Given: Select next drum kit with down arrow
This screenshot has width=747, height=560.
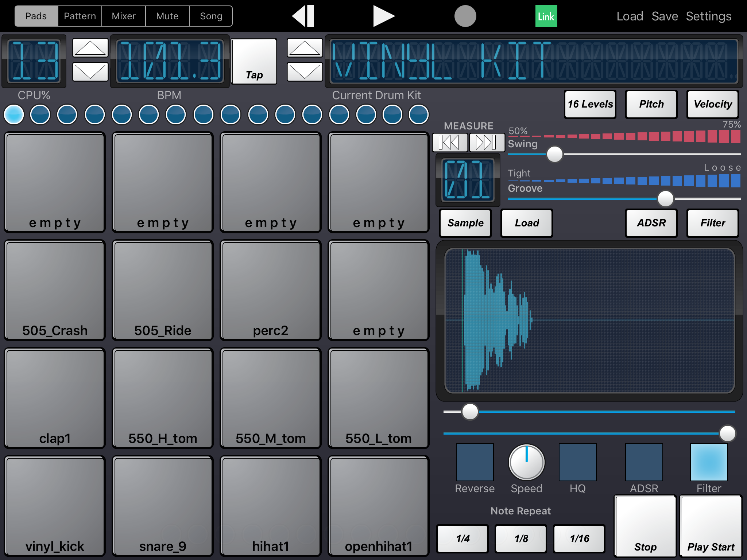Looking at the screenshot, I should click(x=305, y=72).
